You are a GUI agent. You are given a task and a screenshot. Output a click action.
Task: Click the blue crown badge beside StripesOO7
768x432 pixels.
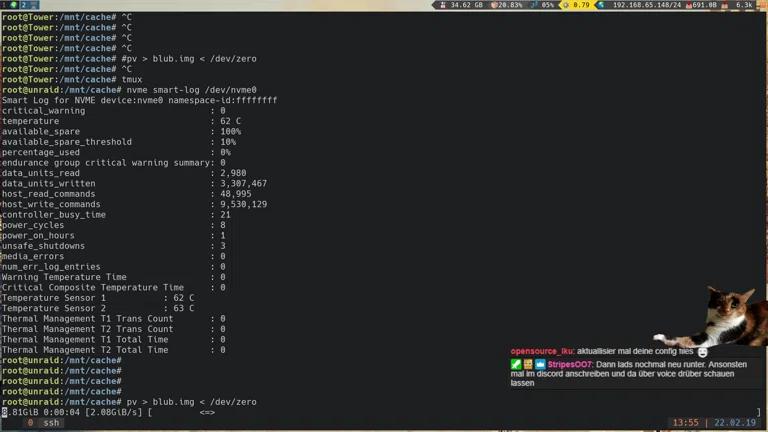point(540,365)
